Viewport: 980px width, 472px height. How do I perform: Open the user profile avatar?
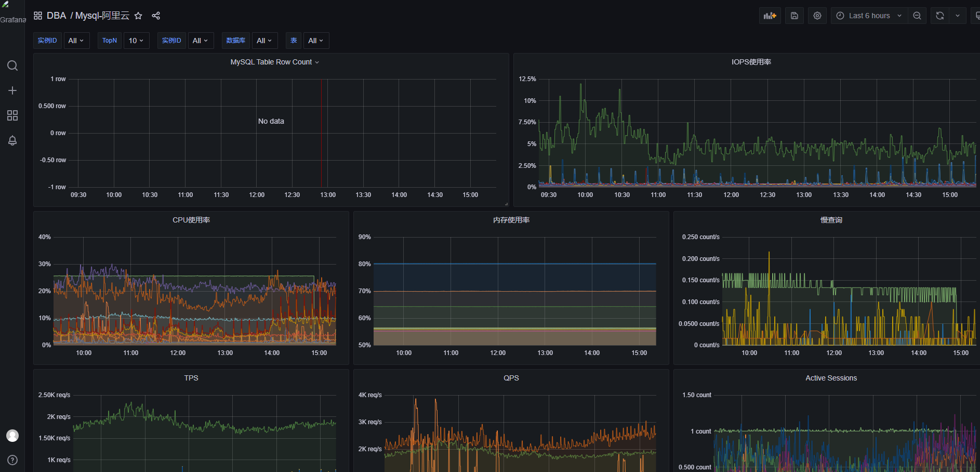[x=12, y=436]
